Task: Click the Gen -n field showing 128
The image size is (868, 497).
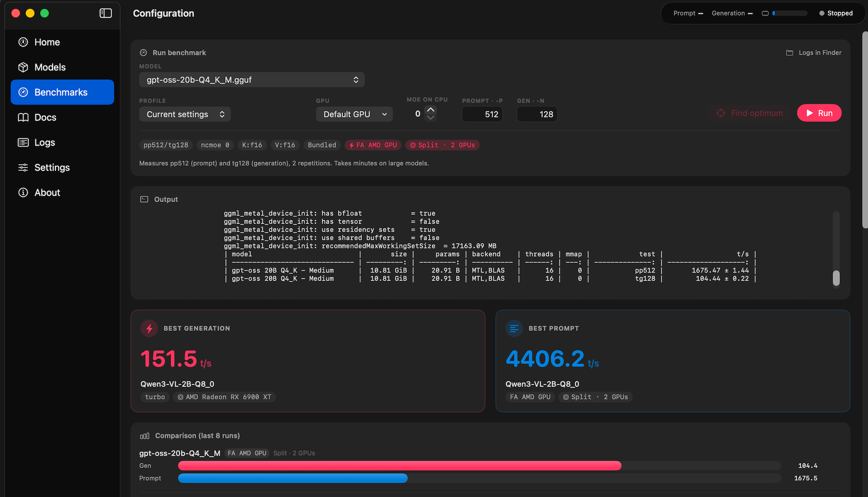Action: tap(537, 114)
